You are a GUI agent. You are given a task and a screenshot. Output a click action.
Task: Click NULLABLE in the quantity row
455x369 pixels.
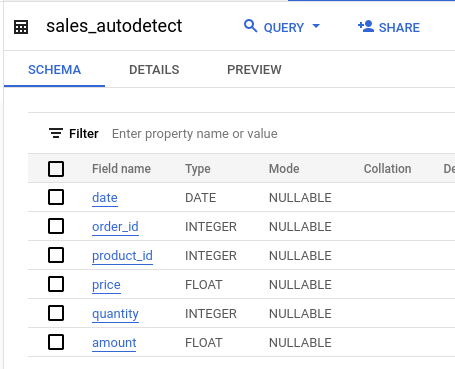[300, 314]
